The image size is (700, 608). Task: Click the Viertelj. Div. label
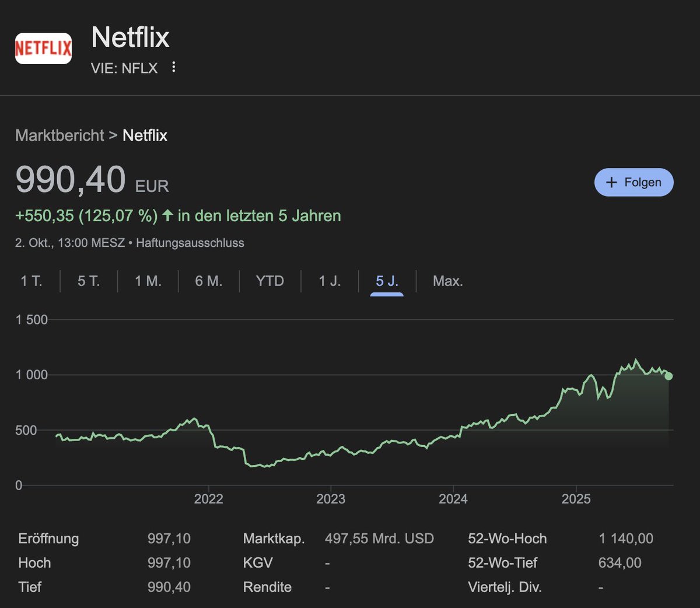pos(505,587)
